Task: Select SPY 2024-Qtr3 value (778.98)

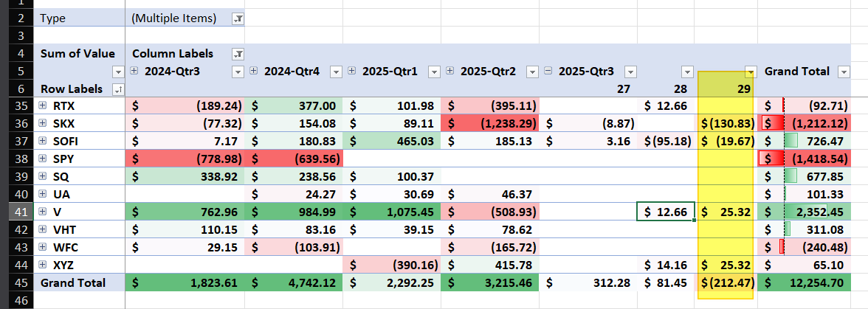Action: tap(185, 159)
